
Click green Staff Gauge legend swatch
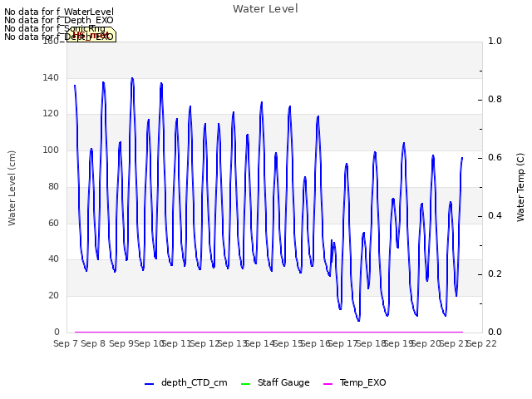(245, 384)
